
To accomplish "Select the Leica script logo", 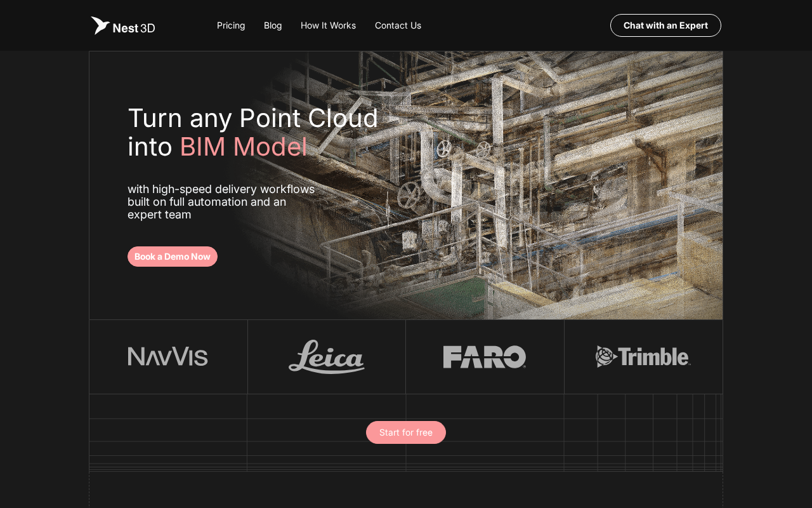I will 327,357.
